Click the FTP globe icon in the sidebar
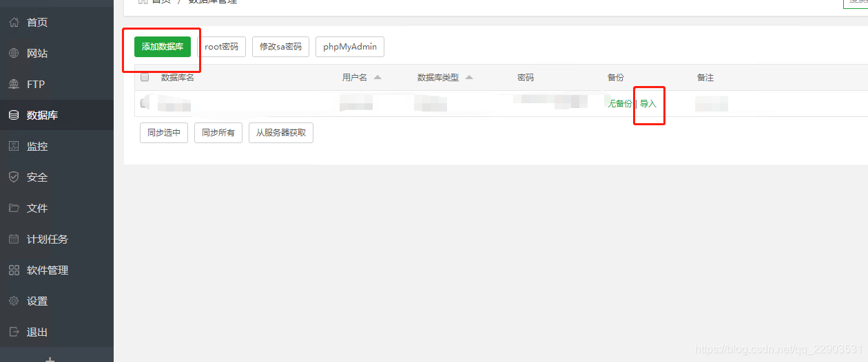 point(14,85)
